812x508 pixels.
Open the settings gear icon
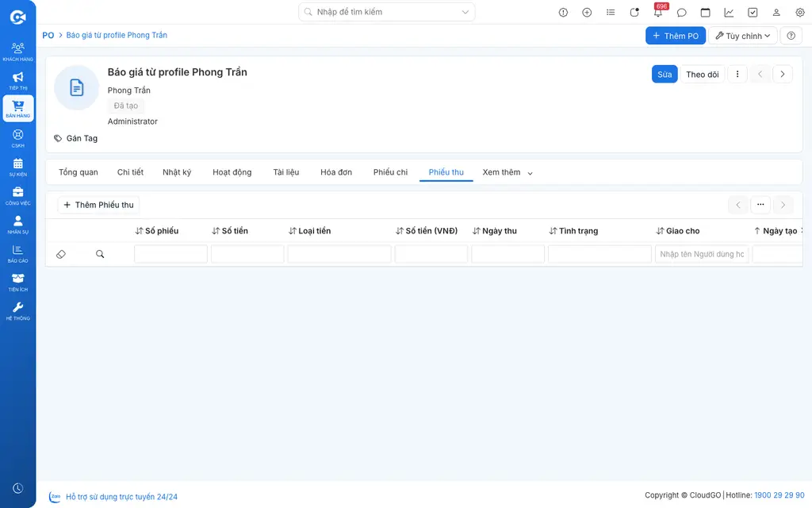[799, 13]
